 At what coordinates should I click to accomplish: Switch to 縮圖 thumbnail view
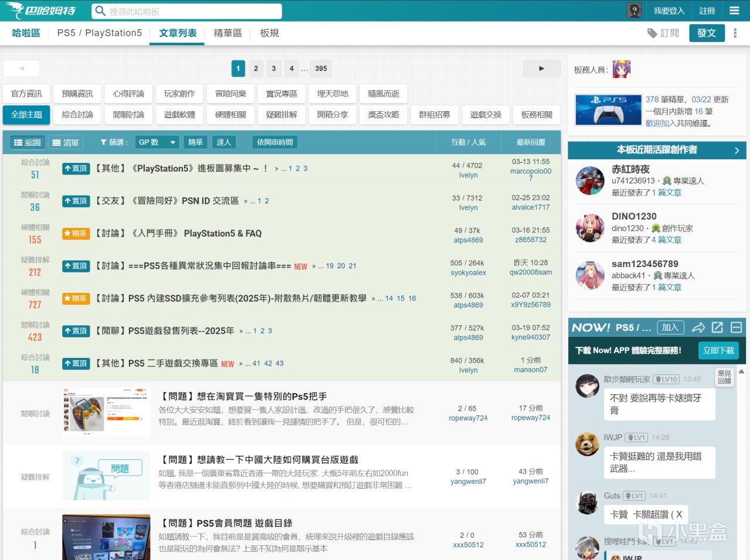coord(28,142)
